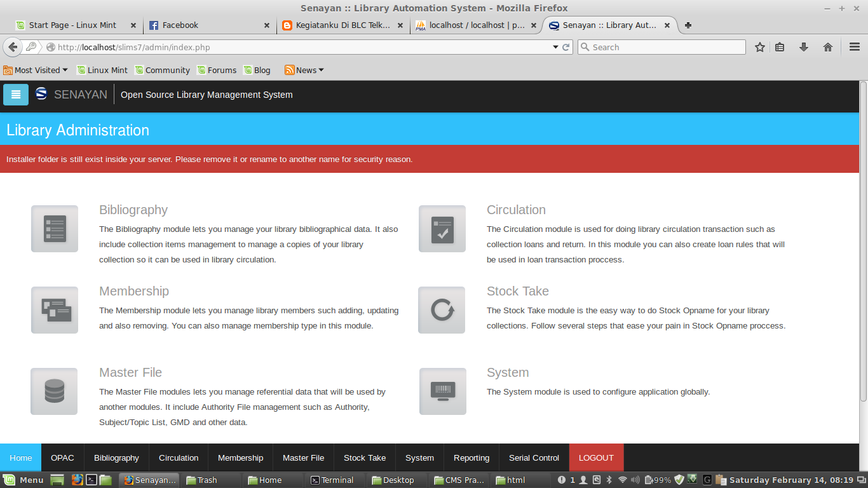Click LOGOUT in the bottom navigation
The image size is (868, 488).
596,457
